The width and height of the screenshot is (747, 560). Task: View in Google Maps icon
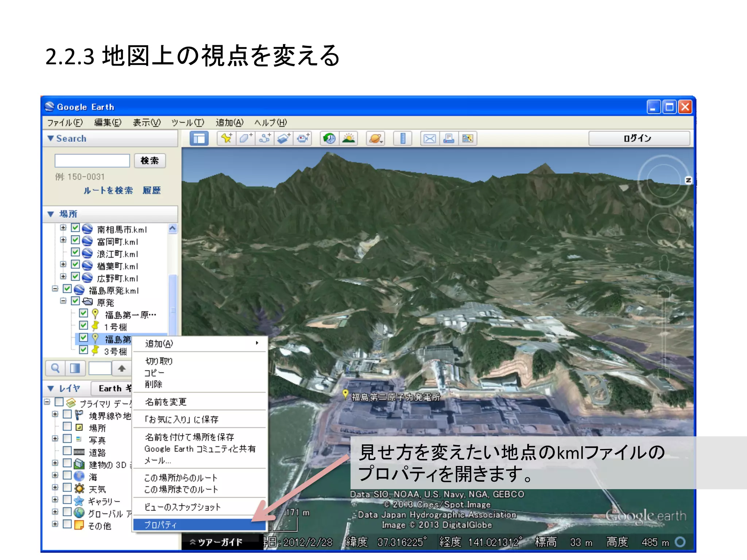pyautogui.click(x=468, y=139)
